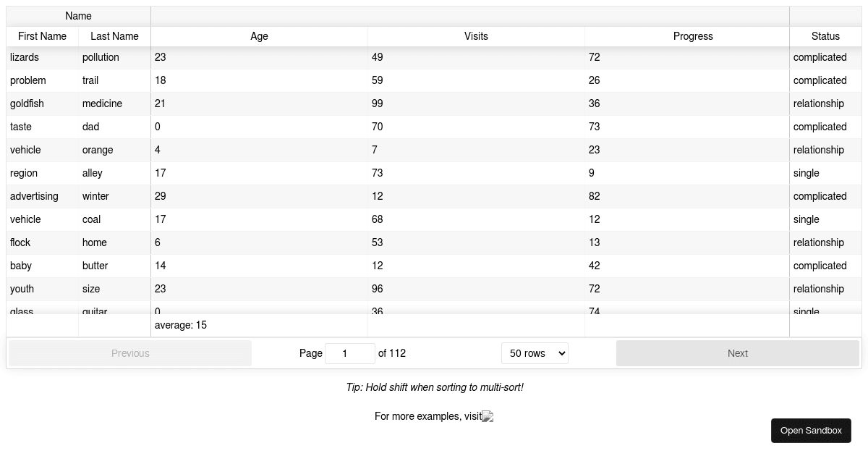Sort by the First Name header
This screenshot has width=868, height=456.
[x=42, y=36]
